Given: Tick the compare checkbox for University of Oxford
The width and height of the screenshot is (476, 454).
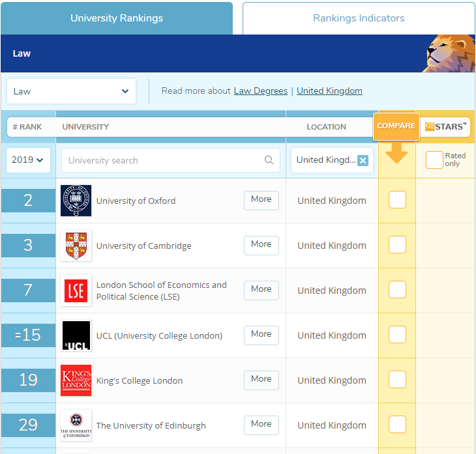Looking at the screenshot, I should tap(397, 199).
